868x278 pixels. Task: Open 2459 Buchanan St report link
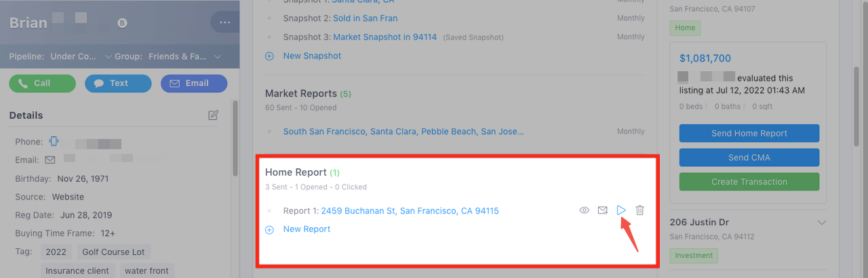(x=410, y=211)
